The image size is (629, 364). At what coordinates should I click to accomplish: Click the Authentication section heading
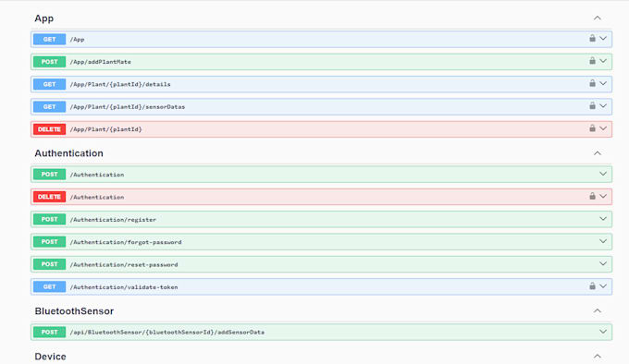pyautogui.click(x=69, y=153)
